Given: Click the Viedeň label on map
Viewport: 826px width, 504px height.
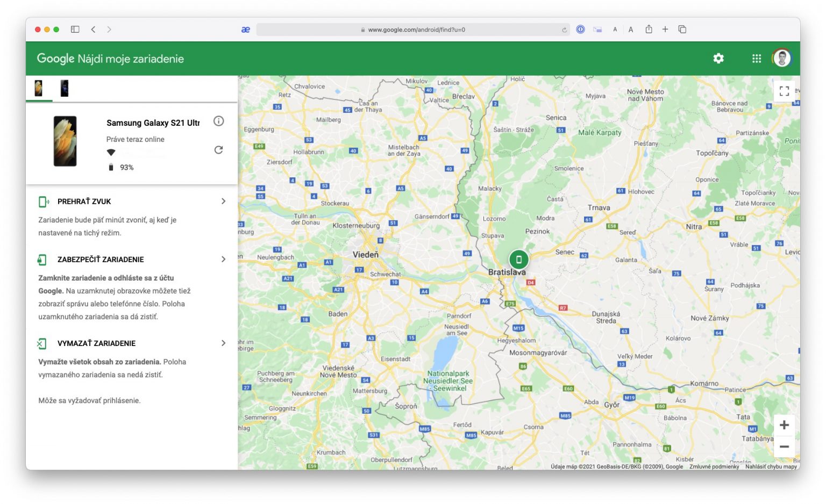Looking at the screenshot, I should click(x=366, y=255).
